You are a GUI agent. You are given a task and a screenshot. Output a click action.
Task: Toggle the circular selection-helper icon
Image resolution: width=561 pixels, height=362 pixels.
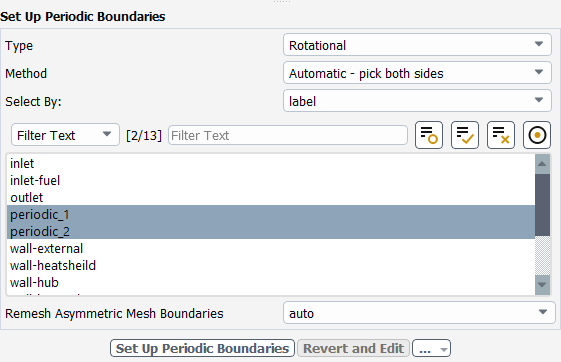537,135
